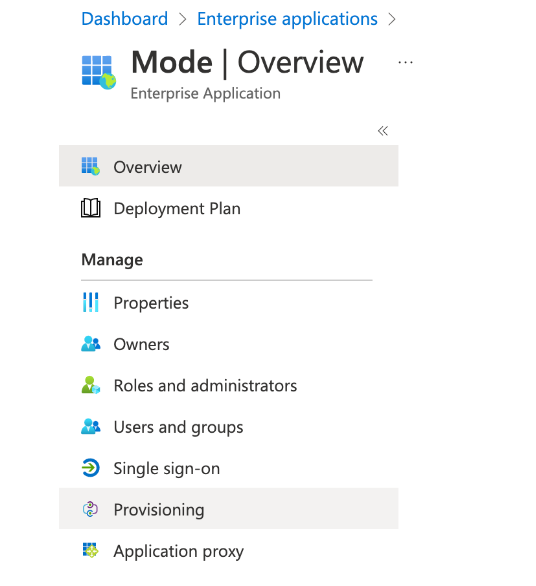
Task: Click the large Mode enterprise application icon
Action: [99, 72]
